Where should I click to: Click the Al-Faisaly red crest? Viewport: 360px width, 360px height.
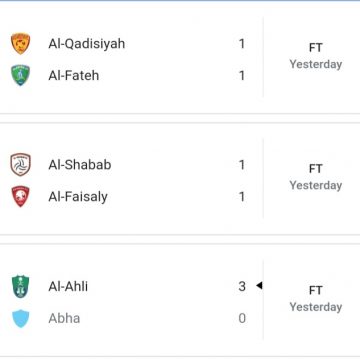pyautogui.click(x=20, y=196)
